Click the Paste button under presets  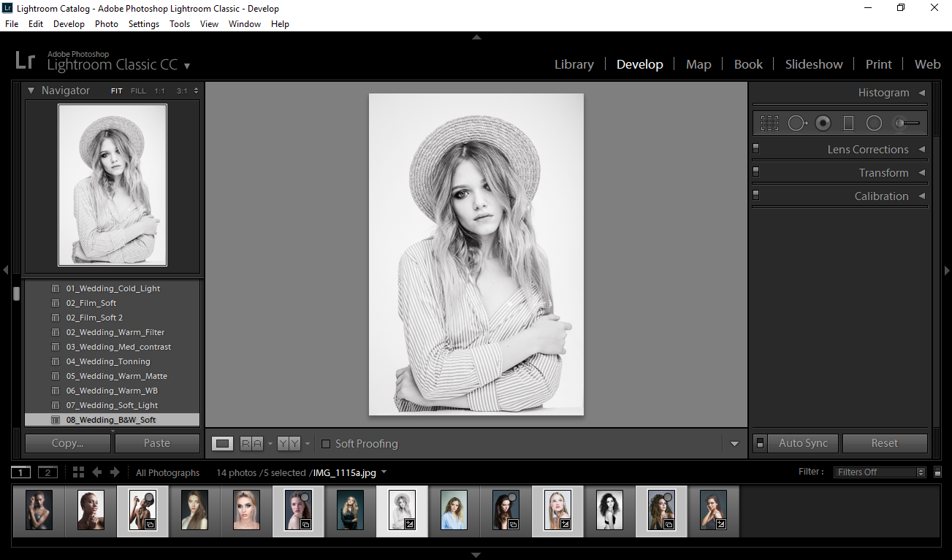(157, 443)
